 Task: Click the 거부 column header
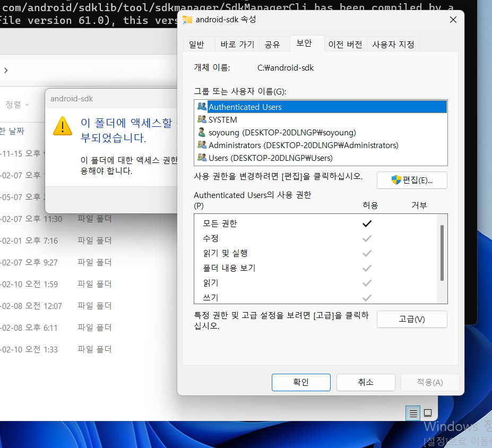[419, 205]
